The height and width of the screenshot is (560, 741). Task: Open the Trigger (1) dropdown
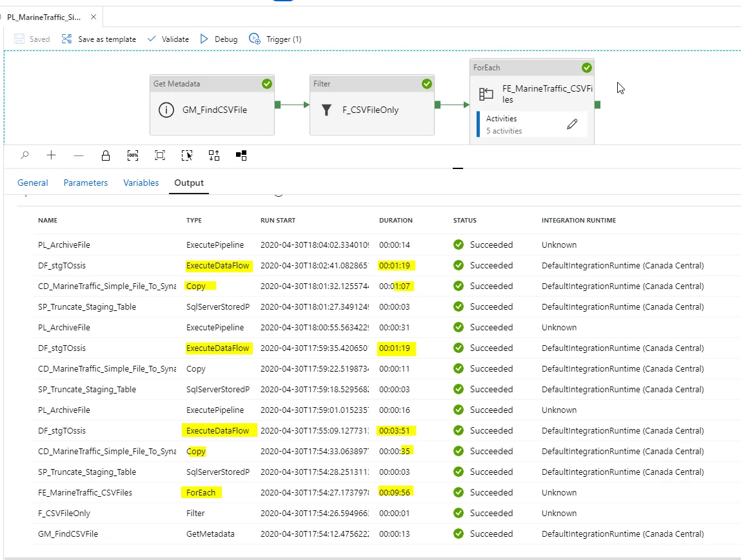[275, 39]
